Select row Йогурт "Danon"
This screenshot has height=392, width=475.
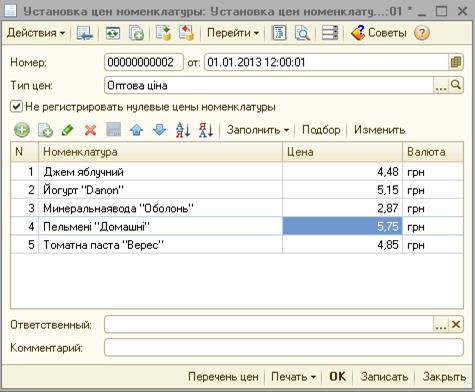pos(237,190)
